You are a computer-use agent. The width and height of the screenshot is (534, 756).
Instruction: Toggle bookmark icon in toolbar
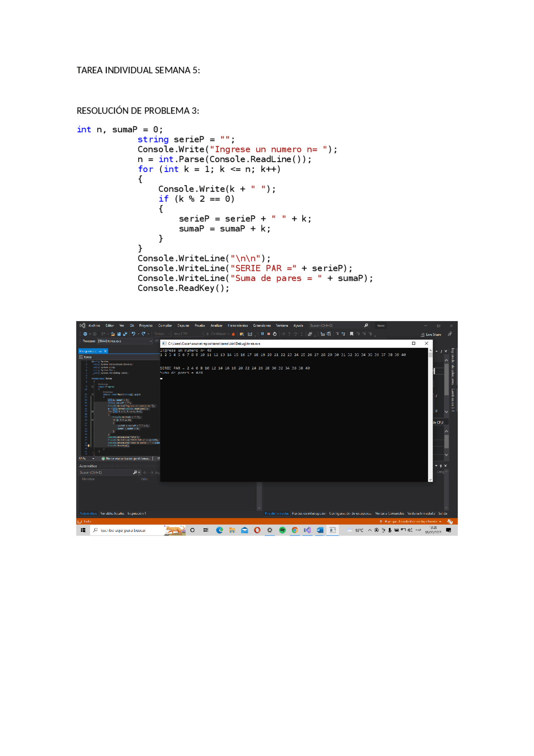(x=352, y=334)
